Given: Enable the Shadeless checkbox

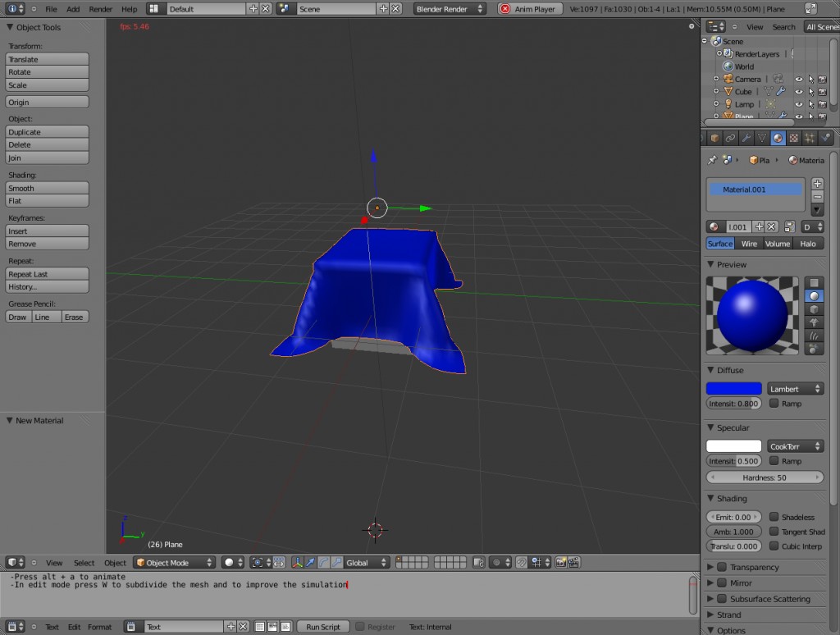Looking at the screenshot, I should 774,517.
